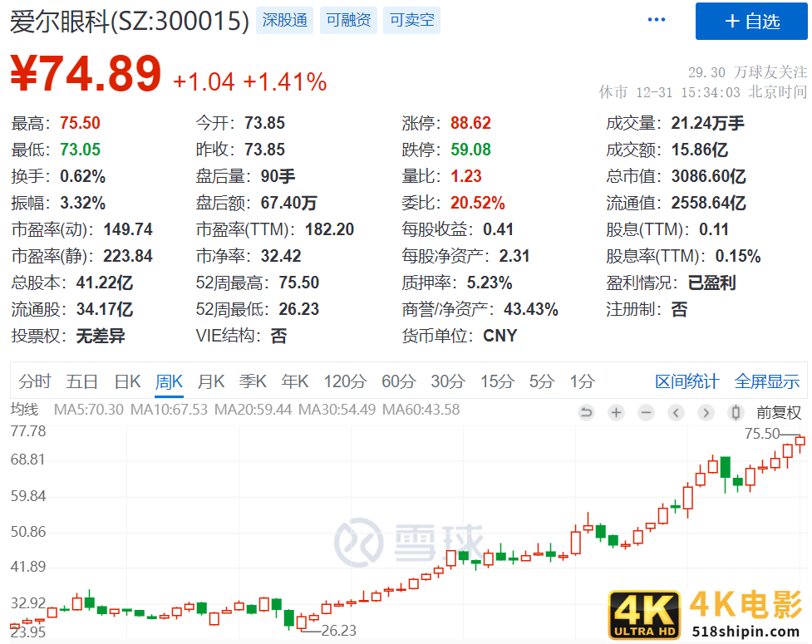Open the three-dot more options menu
Screen dimensions: 812x644
coord(656,20)
